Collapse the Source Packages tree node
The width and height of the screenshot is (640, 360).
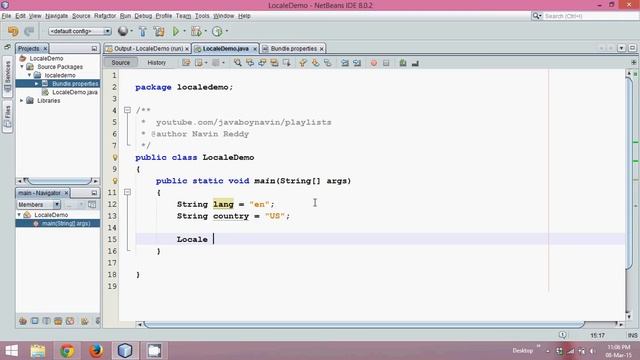pyautogui.click(x=22, y=67)
